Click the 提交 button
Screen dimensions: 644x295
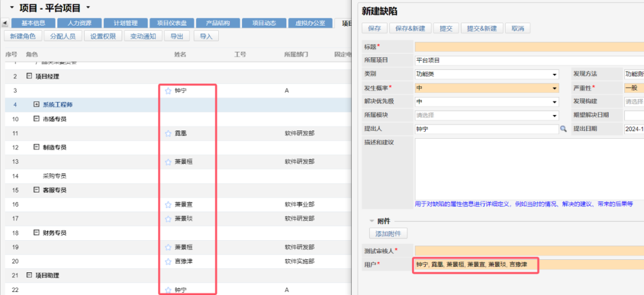pos(446,29)
